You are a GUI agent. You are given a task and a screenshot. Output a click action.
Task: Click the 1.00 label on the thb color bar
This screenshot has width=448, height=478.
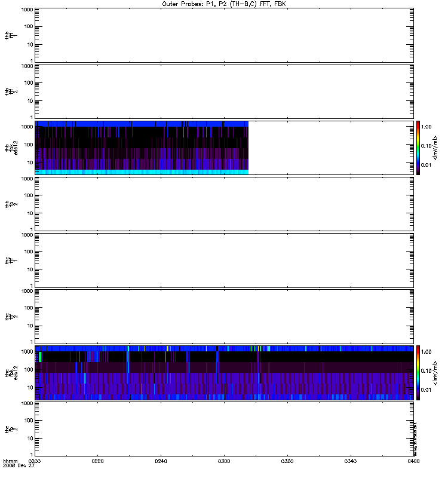426,127
